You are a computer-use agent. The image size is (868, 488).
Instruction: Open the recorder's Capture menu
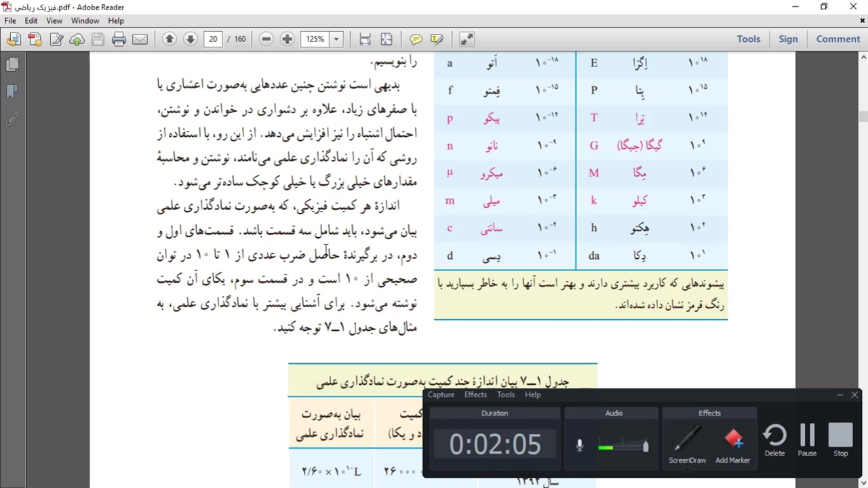pos(441,394)
